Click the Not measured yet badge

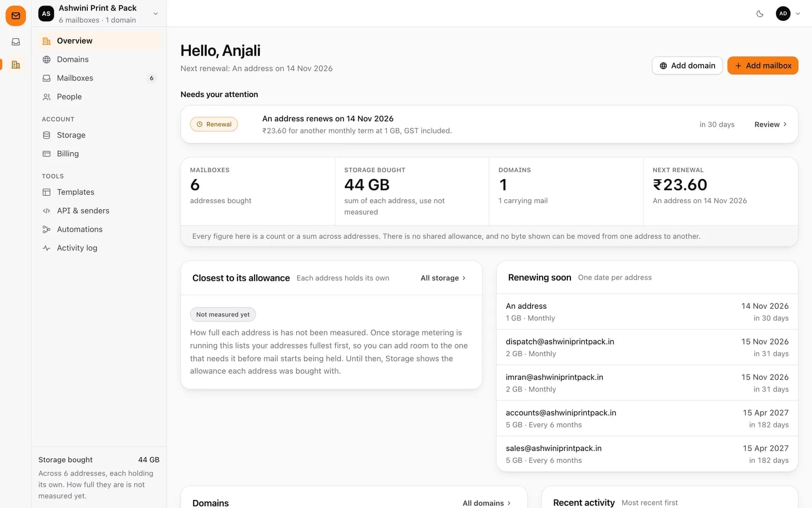223,314
